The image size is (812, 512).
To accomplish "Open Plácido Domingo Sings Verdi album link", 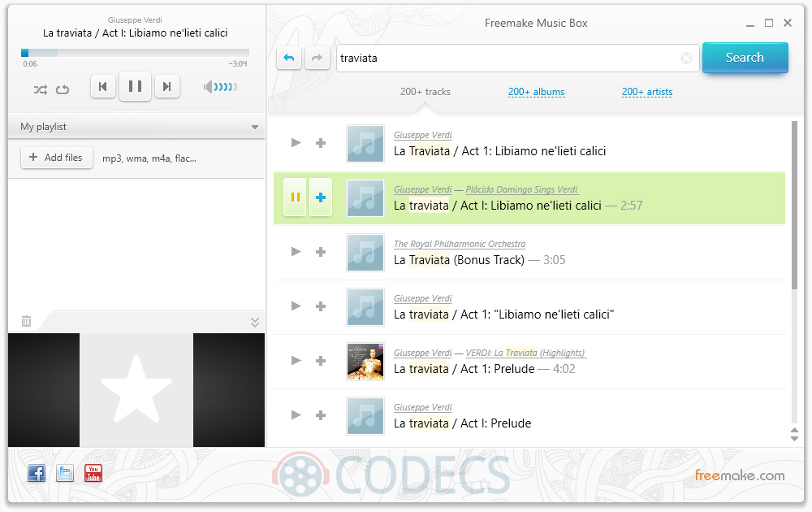I will pos(521,189).
